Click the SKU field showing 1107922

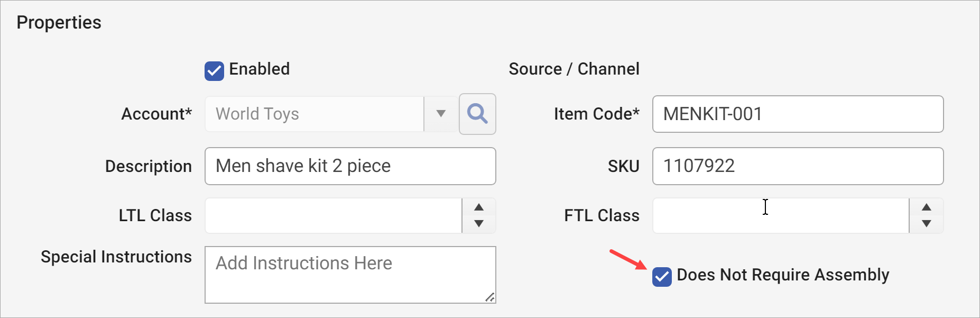(x=793, y=166)
